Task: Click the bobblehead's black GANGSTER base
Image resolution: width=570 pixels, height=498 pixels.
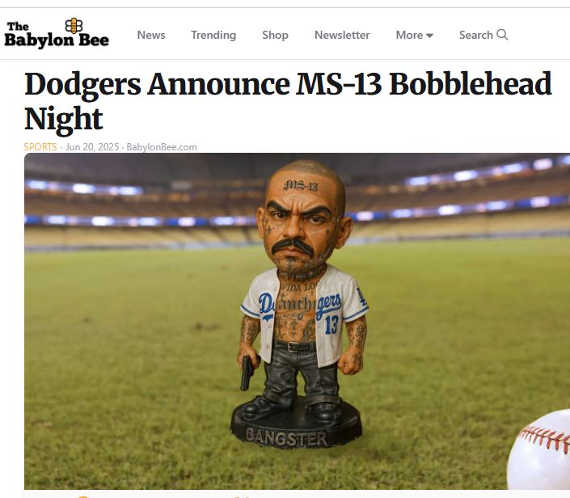Action: pyautogui.click(x=296, y=425)
